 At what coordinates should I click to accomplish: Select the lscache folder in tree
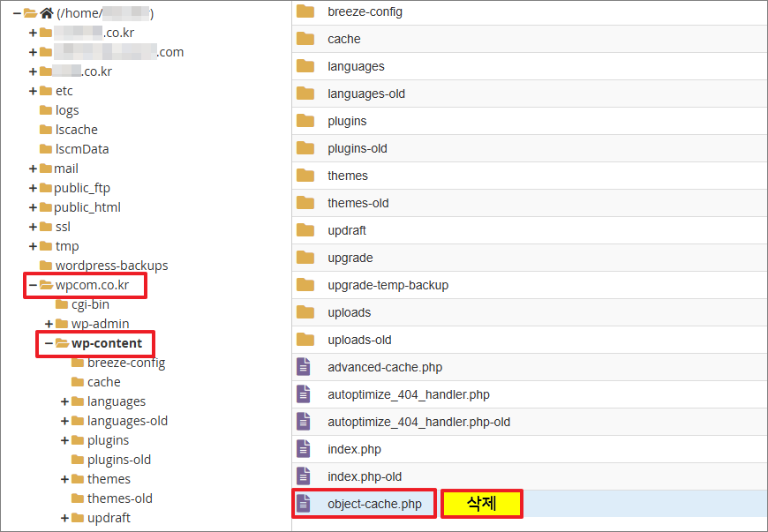point(76,130)
